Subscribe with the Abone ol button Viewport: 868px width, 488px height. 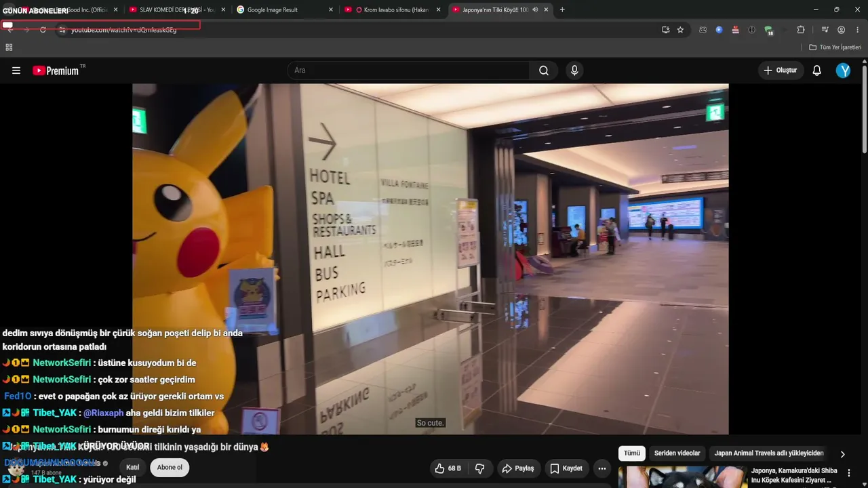(170, 468)
